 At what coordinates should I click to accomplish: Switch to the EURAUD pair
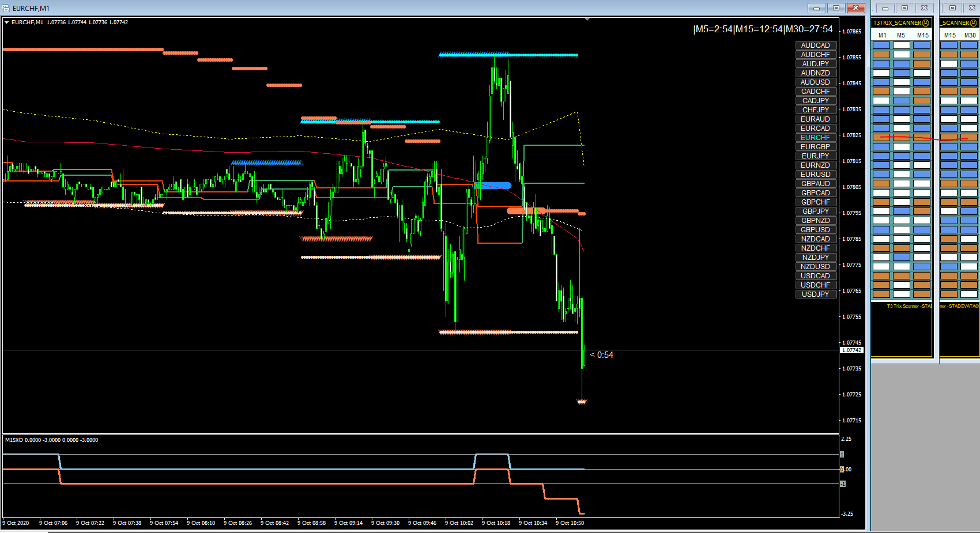pyautogui.click(x=816, y=119)
